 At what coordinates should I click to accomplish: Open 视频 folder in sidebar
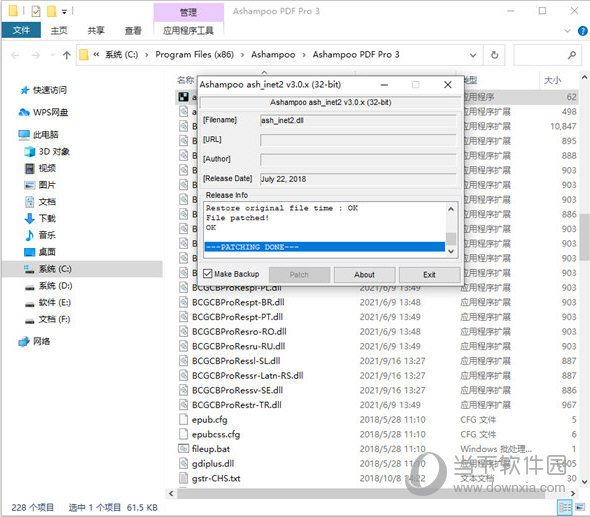click(47, 168)
